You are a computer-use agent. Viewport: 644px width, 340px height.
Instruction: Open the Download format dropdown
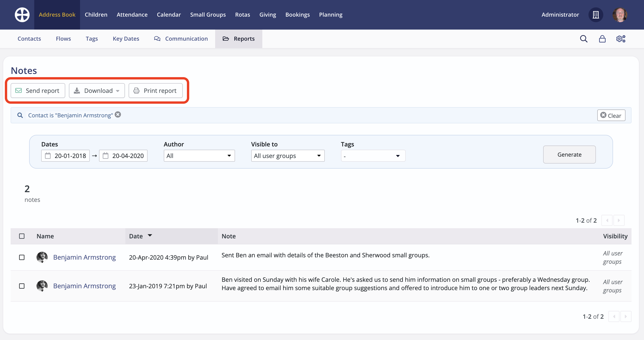[97, 90]
